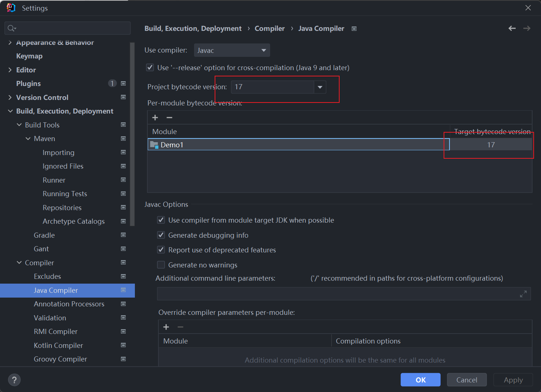Image resolution: width=541 pixels, height=392 pixels.
Task: Add a per-module compiler override with plus icon
Action: pyautogui.click(x=166, y=327)
